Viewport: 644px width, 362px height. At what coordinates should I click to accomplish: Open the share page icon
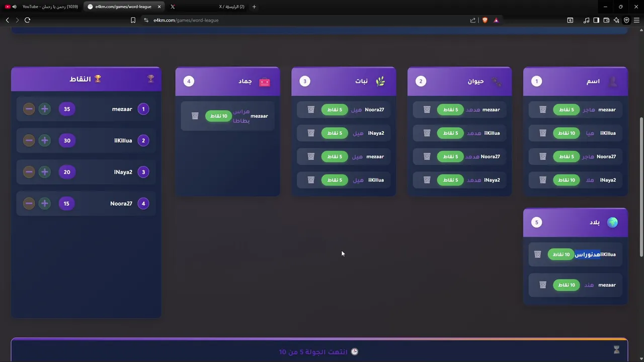[x=473, y=20]
